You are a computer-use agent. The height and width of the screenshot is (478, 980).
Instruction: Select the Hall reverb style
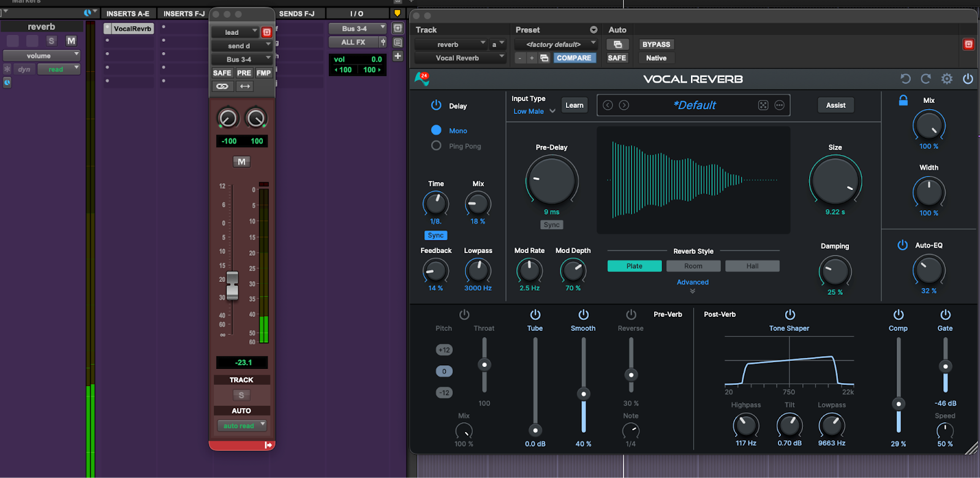pyautogui.click(x=753, y=266)
